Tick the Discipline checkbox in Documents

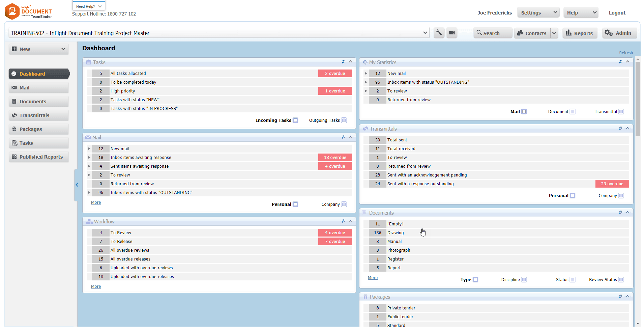[524, 280]
